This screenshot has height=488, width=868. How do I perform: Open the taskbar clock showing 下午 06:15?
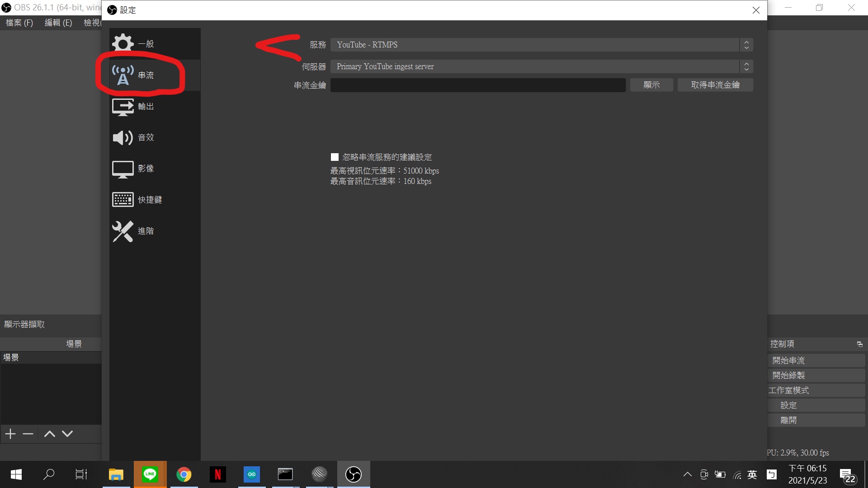point(808,474)
